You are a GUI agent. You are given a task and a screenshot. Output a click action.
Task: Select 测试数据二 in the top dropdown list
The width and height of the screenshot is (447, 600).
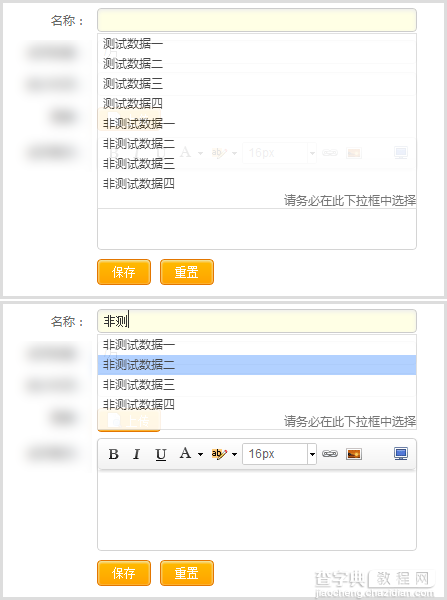pos(257,64)
